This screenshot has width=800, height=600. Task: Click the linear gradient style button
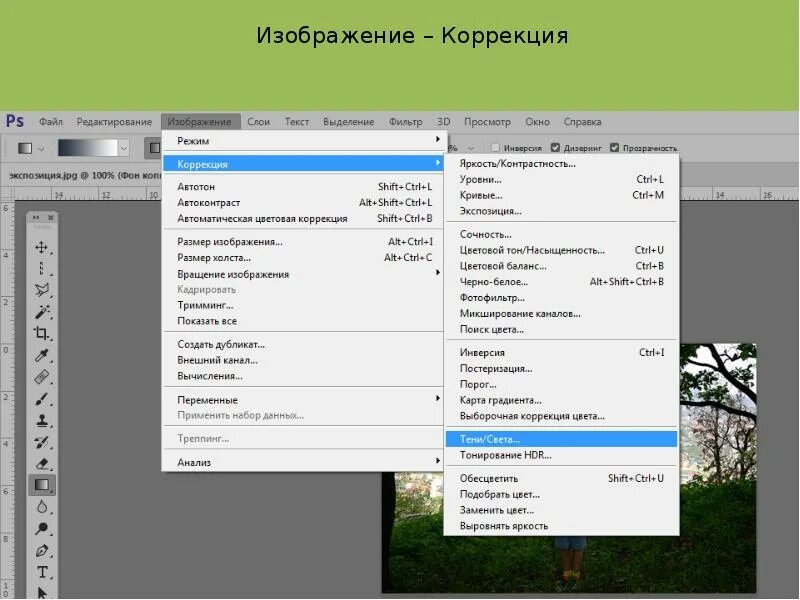[x=153, y=148]
